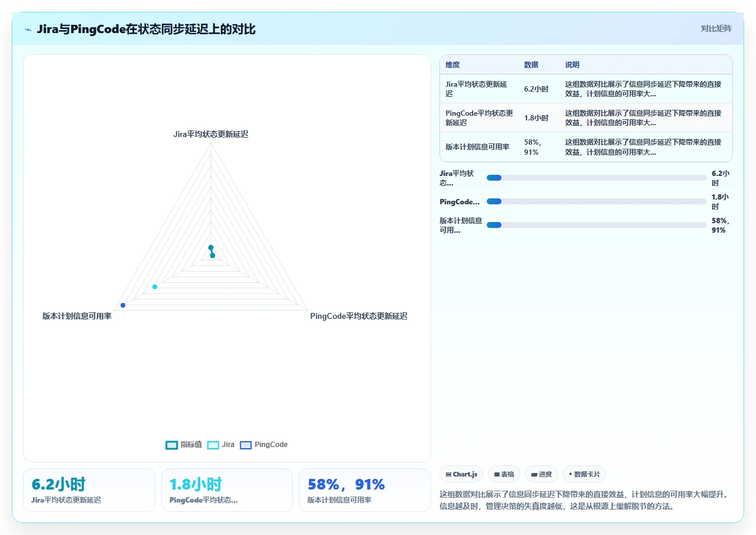Select the blue PingCode data point on the radar
This screenshot has width=756, height=535.
(x=123, y=305)
